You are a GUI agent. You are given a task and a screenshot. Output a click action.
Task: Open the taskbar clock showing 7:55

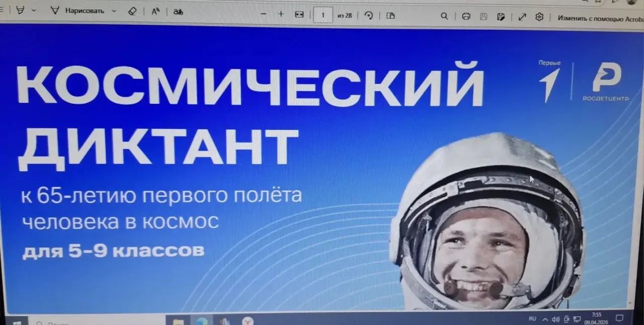[x=597, y=318]
